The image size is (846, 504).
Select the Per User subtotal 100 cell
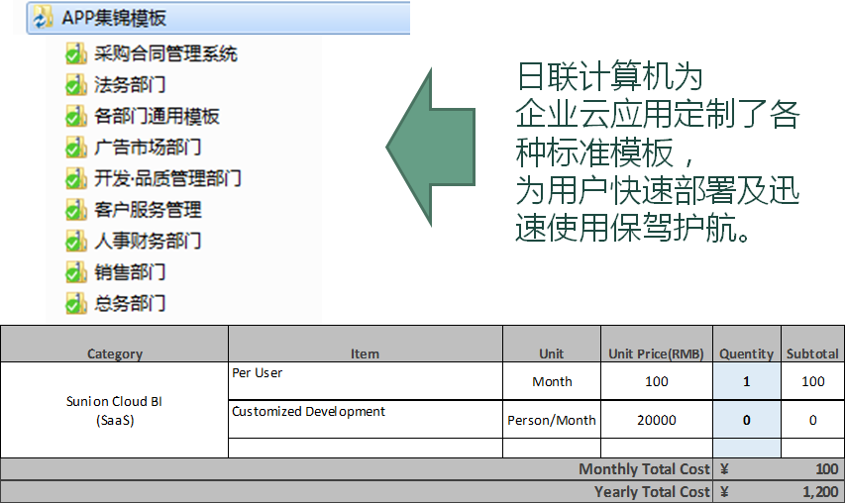pos(812,381)
